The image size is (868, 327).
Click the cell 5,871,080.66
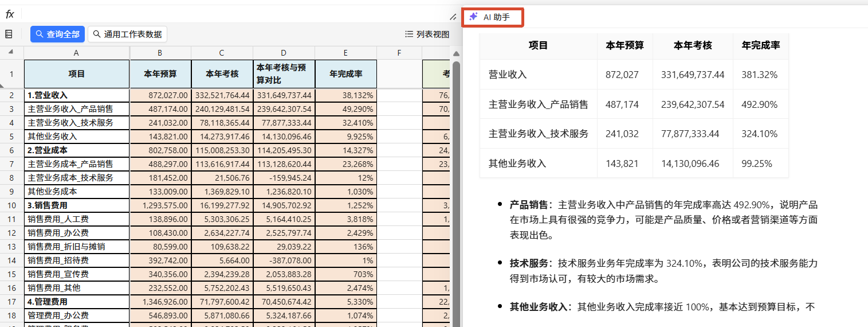(x=222, y=316)
